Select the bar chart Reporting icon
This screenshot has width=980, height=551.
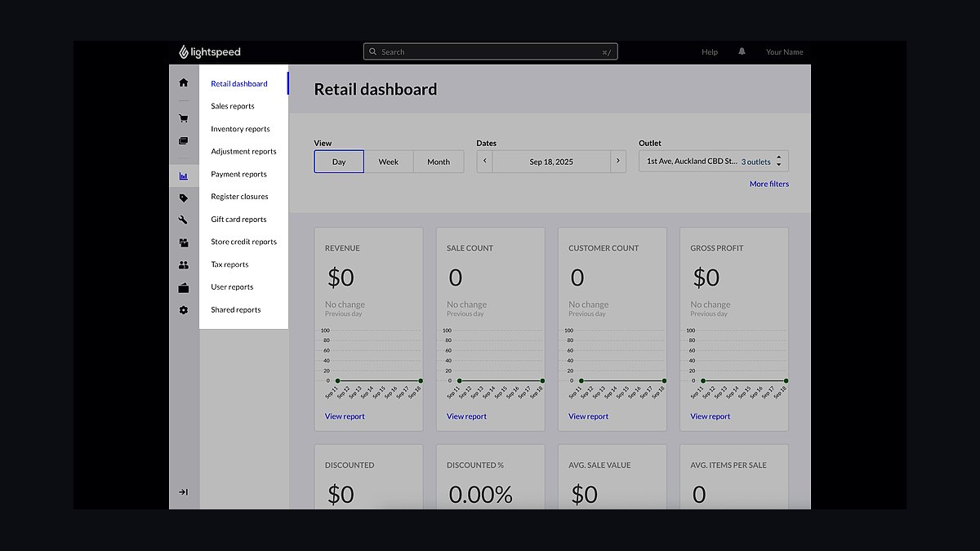pyautogui.click(x=184, y=176)
